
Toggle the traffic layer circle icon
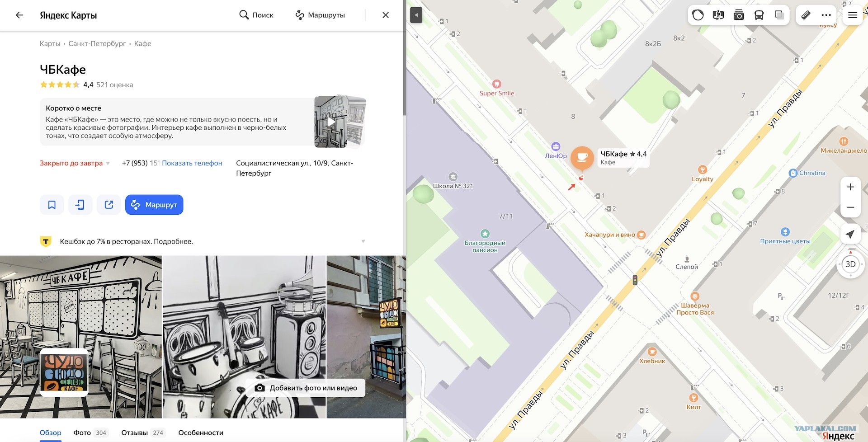[x=698, y=15]
